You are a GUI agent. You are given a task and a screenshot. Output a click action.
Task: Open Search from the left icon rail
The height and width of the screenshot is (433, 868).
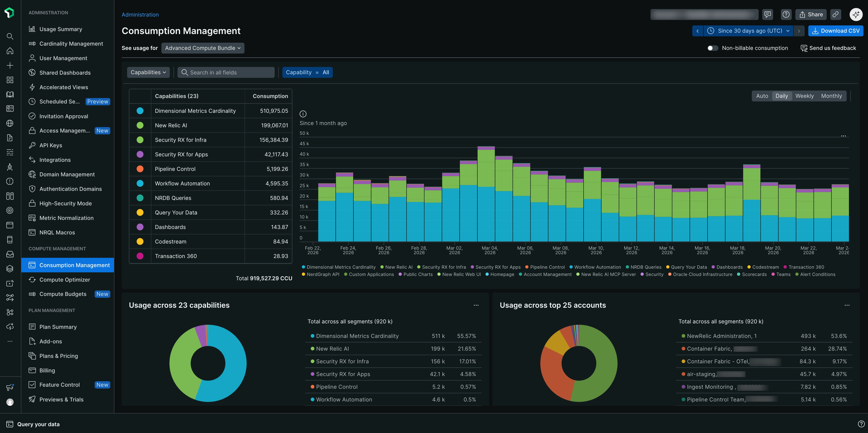pos(10,36)
